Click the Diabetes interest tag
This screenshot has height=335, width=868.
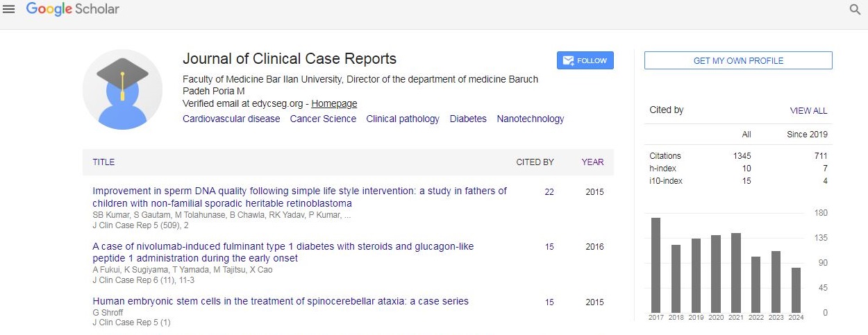coord(468,119)
